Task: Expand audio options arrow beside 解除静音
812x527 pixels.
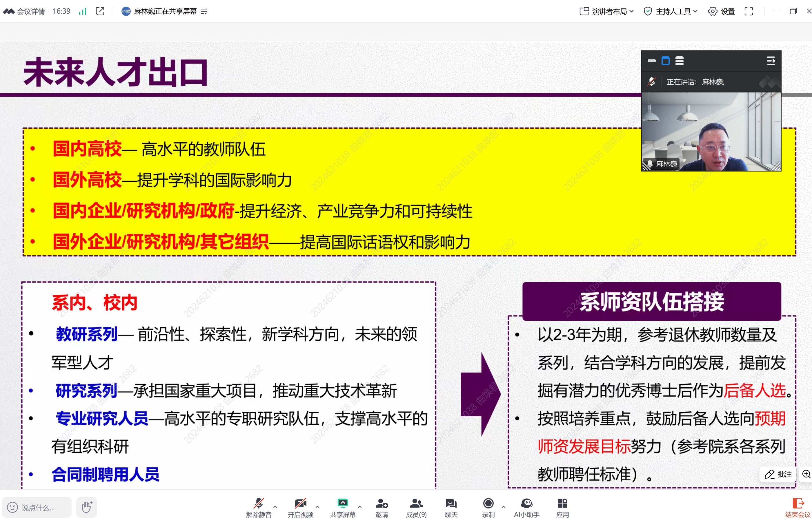Action: tap(275, 507)
